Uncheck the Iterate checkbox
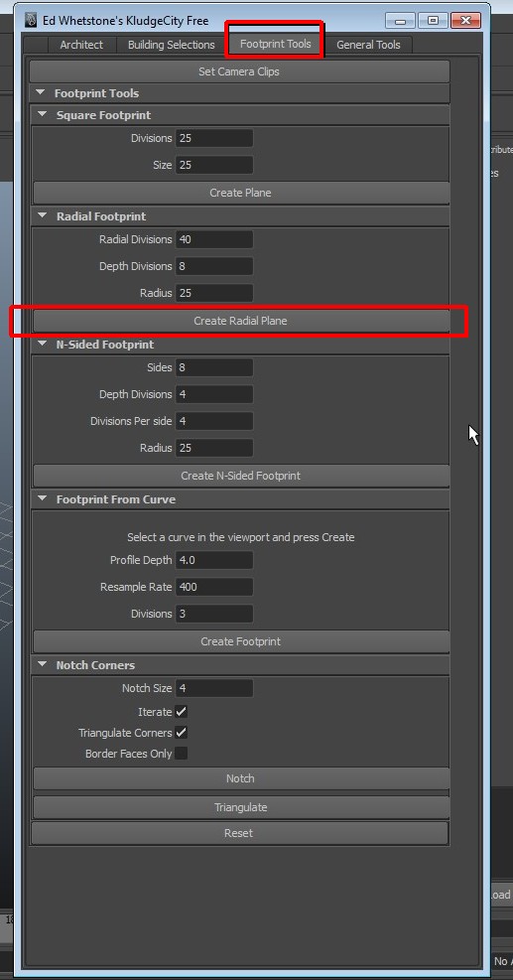The height and width of the screenshot is (980, 513). click(182, 711)
